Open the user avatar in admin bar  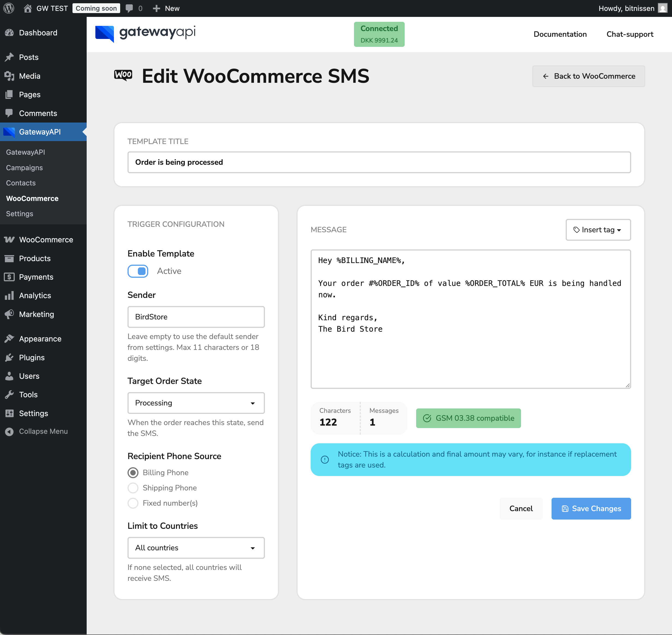pos(662,8)
